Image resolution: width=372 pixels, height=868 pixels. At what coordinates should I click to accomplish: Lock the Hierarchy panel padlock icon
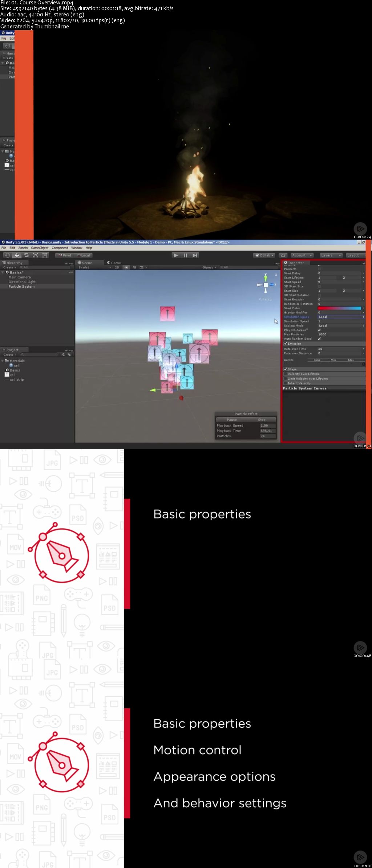pyautogui.click(x=66, y=263)
